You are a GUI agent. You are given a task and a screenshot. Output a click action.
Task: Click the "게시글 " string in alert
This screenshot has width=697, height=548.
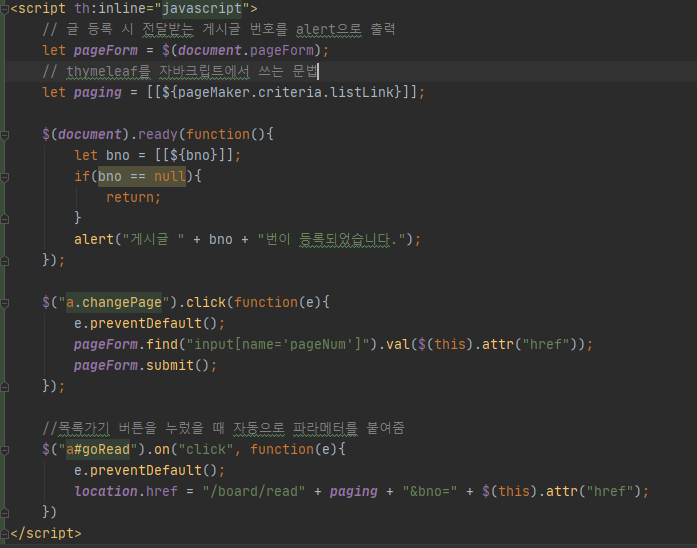click(x=153, y=240)
